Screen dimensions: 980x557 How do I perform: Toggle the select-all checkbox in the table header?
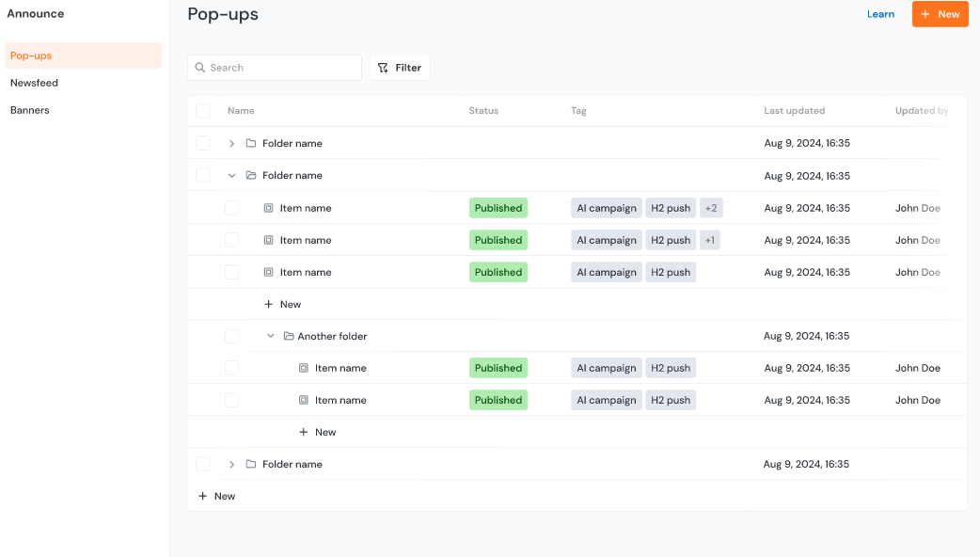tap(203, 111)
